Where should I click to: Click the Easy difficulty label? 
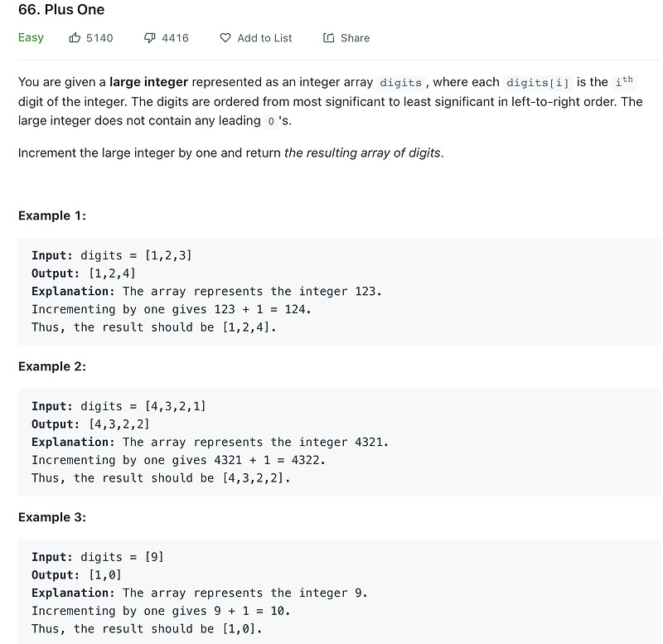(31, 37)
